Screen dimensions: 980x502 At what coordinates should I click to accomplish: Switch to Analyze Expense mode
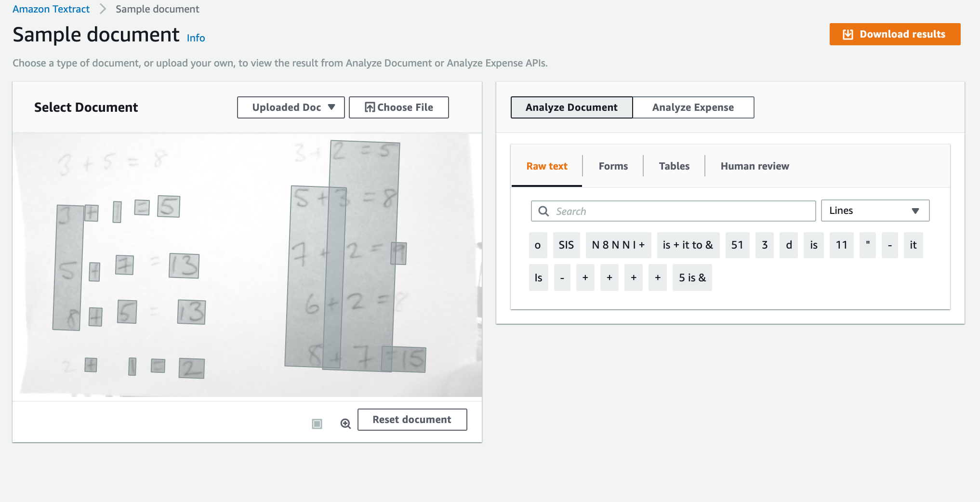pos(693,107)
